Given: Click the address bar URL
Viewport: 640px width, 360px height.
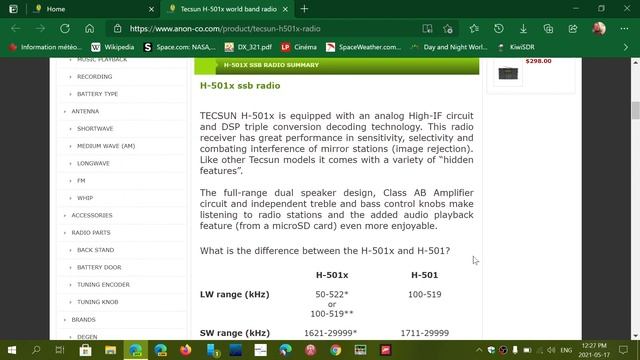Looking at the screenshot, I should click(225, 29).
